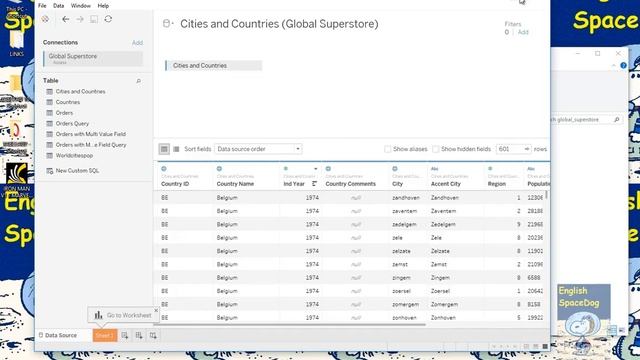This screenshot has width=640, height=360.
Task: Click the search icon in Explorer search box
Action: [x=617, y=120]
